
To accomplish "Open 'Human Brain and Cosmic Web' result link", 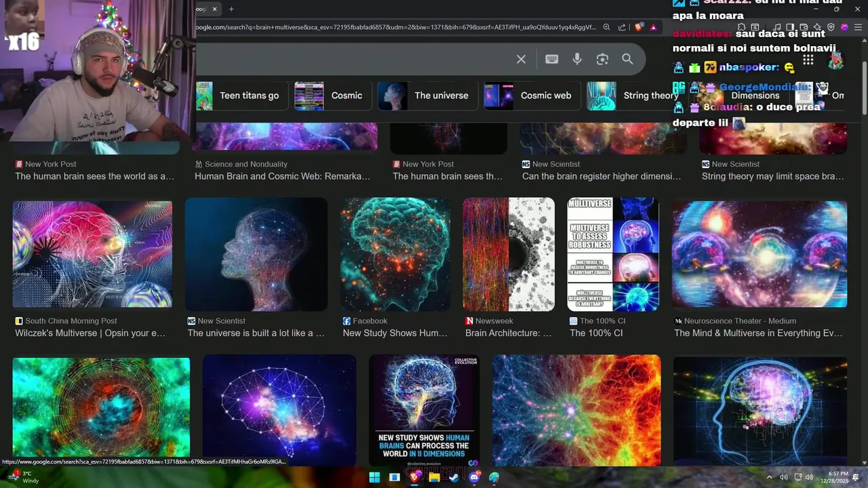I will click(x=283, y=176).
